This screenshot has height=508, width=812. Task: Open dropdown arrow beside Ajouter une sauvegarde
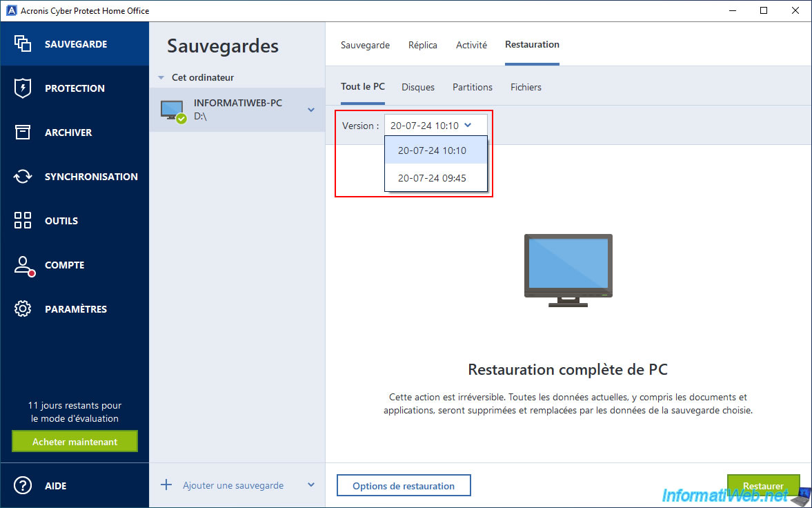click(x=311, y=485)
